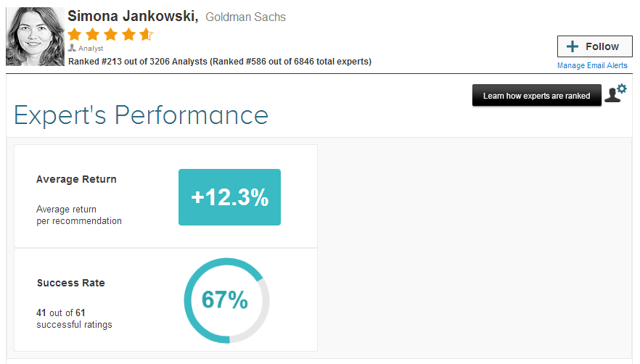The image size is (640, 364).
Task: Open Simona Jankowski's profile photo
Action: 35,37
